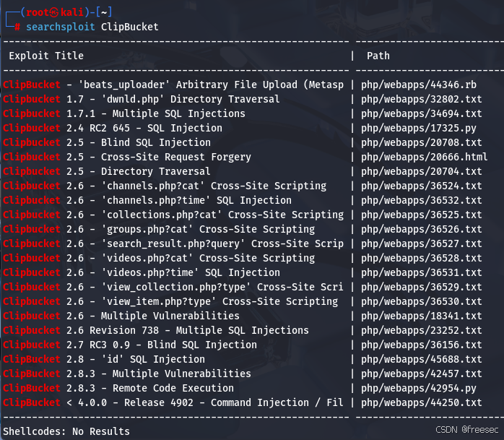Click '2.4 RC2 645 - SQL Injection' title
504x440 pixels.
click(144, 129)
